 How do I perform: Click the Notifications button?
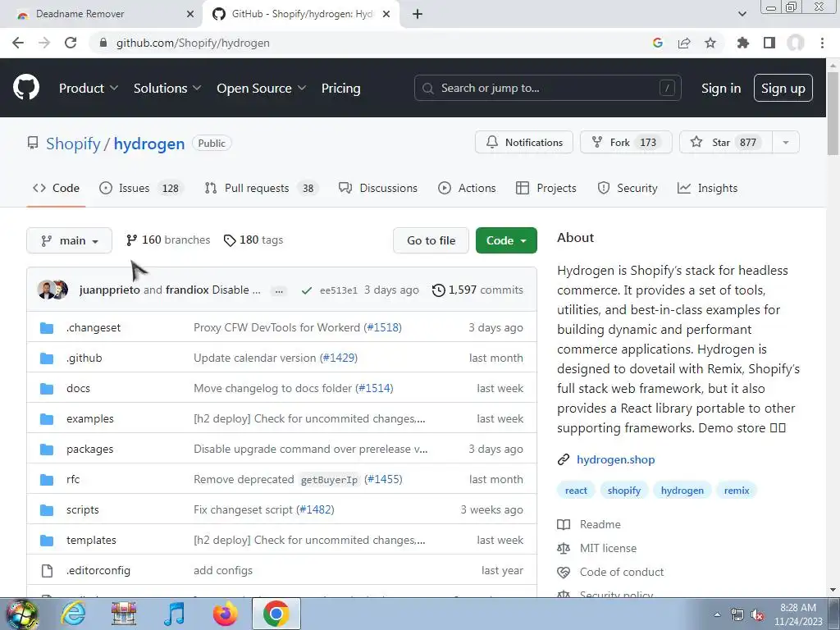pos(524,143)
